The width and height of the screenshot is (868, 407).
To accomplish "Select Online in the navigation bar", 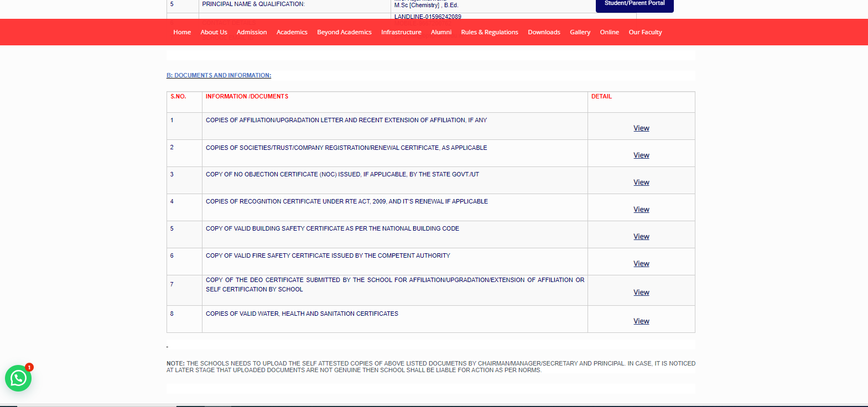I will pyautogui.click(x=609, y=32).
